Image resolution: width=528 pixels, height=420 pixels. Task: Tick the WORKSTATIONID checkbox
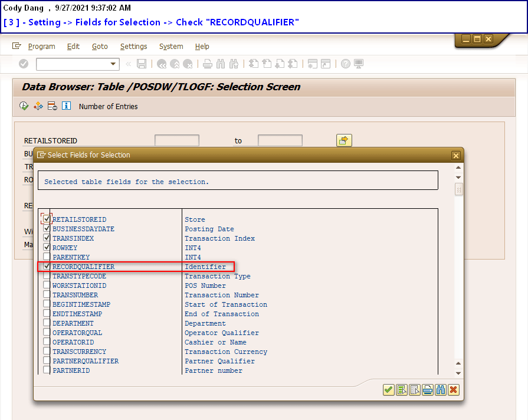(47, 286)
